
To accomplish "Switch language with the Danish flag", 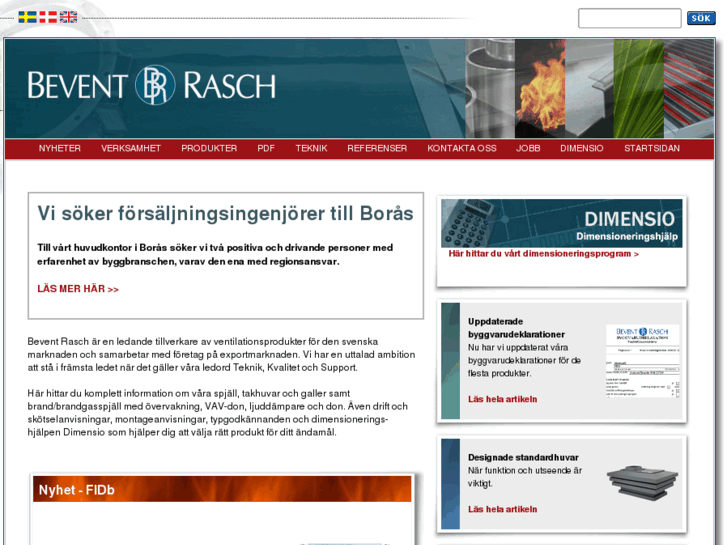I will click(48, 17).
